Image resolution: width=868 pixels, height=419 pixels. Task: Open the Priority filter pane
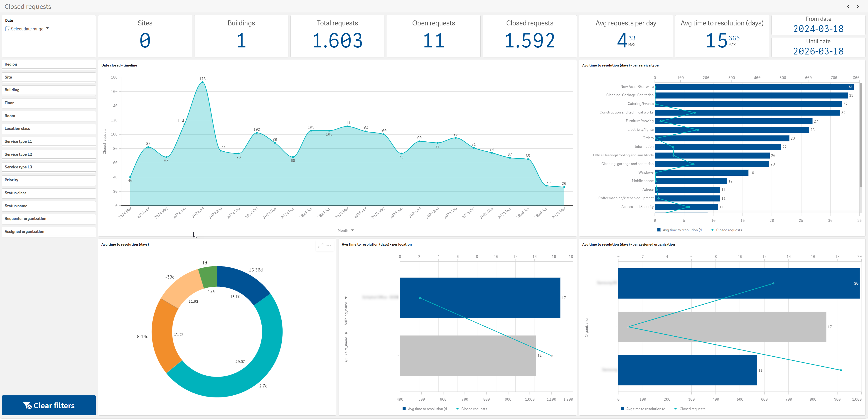[49, 180]
